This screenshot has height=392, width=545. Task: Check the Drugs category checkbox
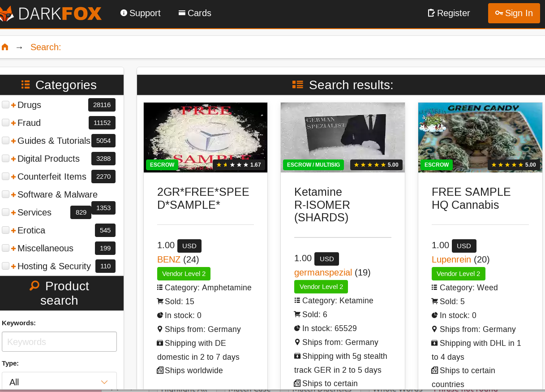5,104
